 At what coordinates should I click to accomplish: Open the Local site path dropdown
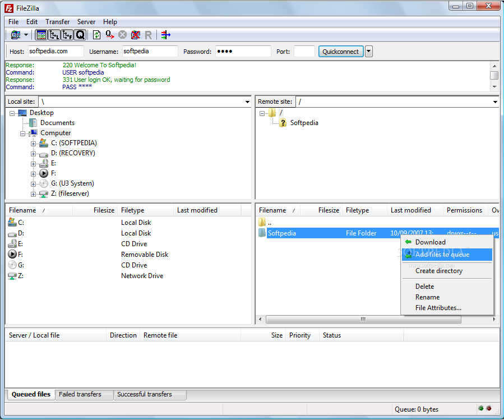[x=247, y=102]
